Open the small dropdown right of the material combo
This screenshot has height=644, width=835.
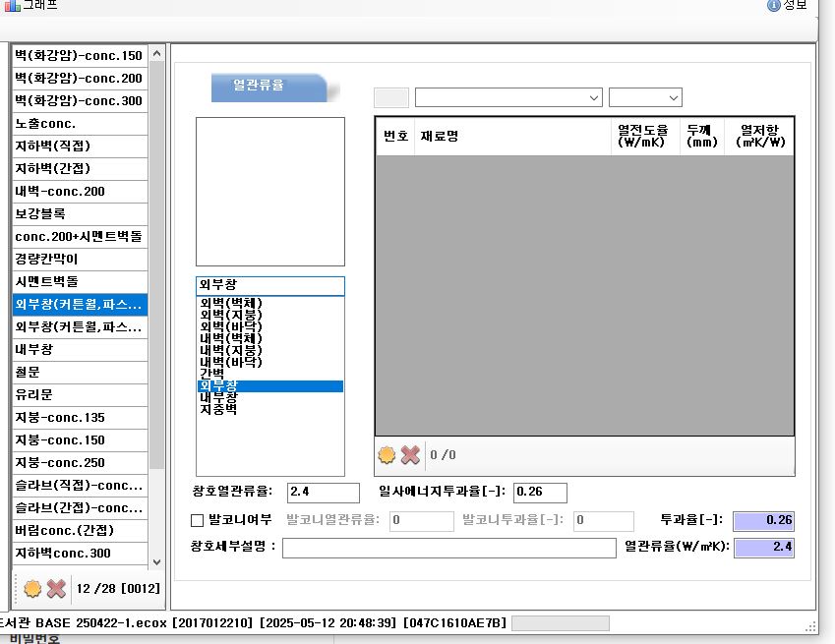[645, 97]
